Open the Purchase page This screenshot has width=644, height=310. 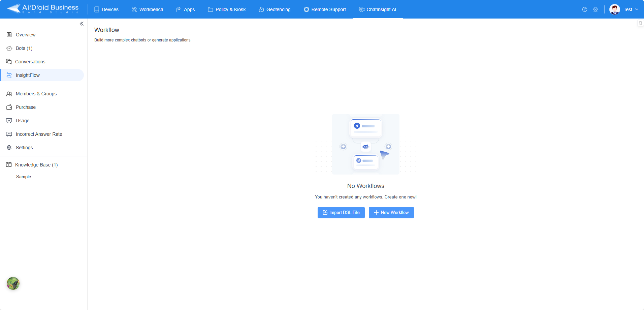click(x=42, y=107)
